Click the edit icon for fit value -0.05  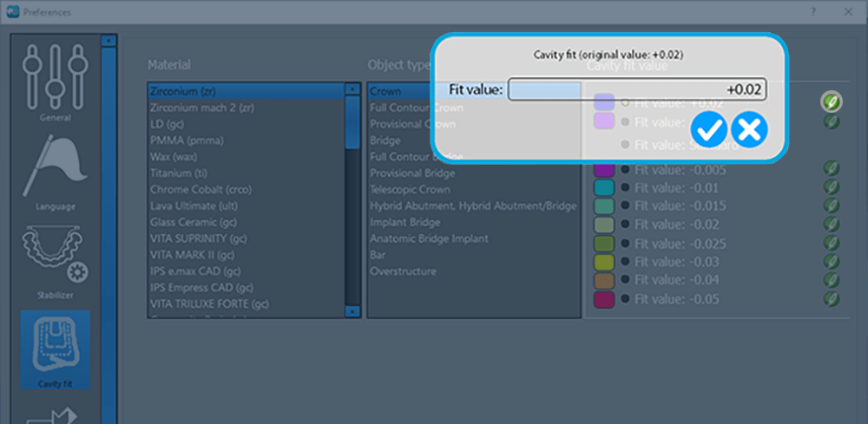(x=831, y=298)
